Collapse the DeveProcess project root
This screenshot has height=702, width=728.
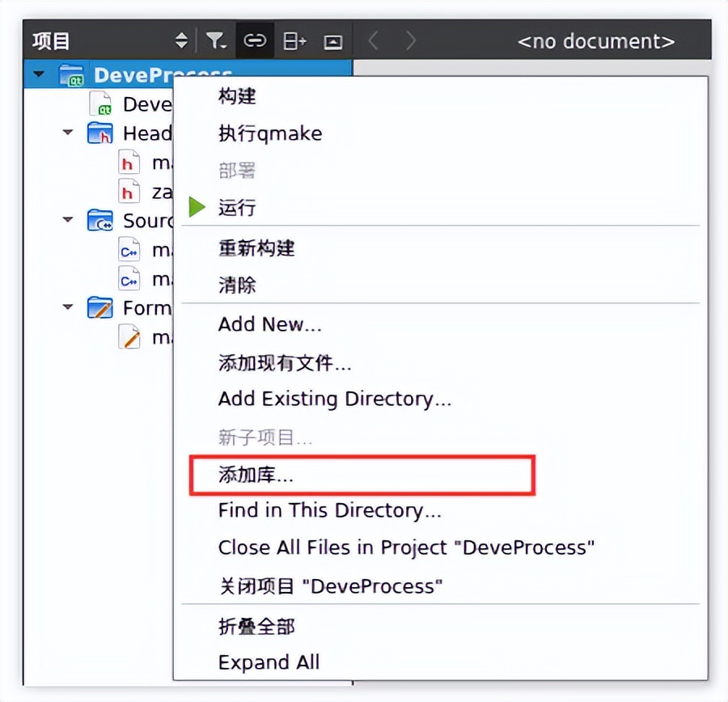[37, 74]
